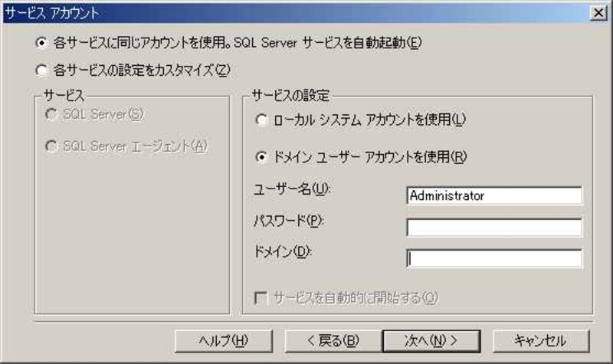Image resolution: width=613 pixels, height=364 pixels.
Task: Click the サービスの設定 group heading
Action: tap(291, 95)
